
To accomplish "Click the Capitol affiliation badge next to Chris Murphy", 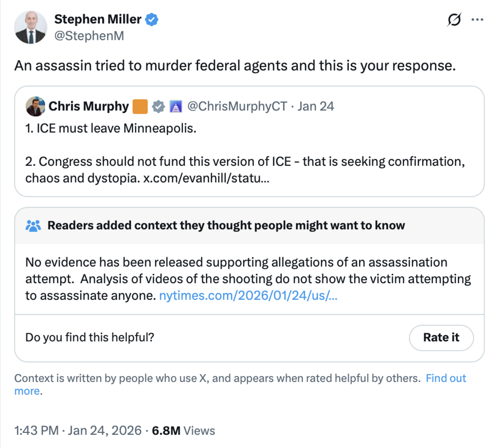I will click(176, 106).
